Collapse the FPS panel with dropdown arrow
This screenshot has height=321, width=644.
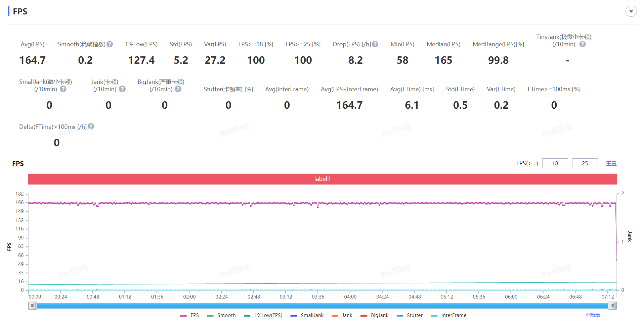(x=631, y=11)
